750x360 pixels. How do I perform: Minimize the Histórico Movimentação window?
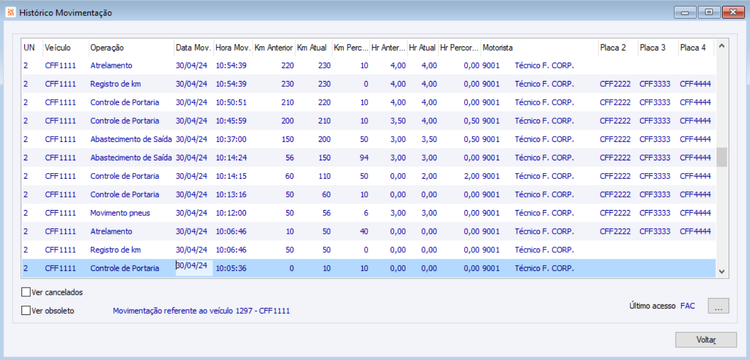point(685,12)
